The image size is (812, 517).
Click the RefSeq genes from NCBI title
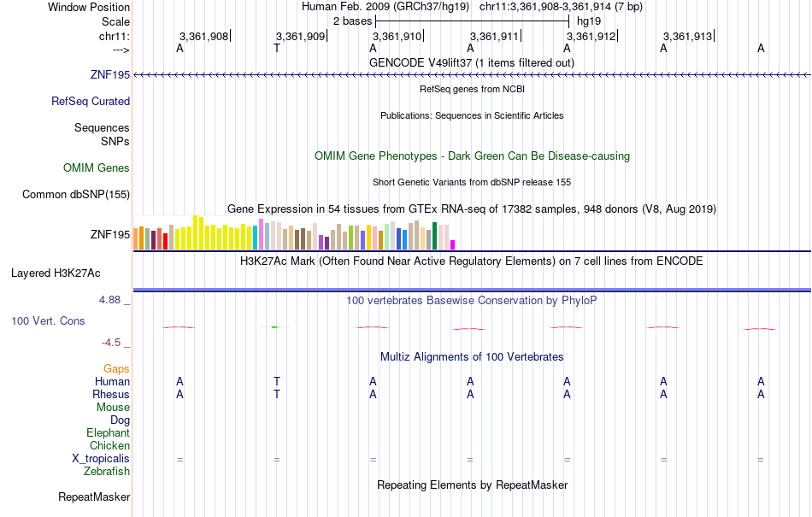point(472,89)
